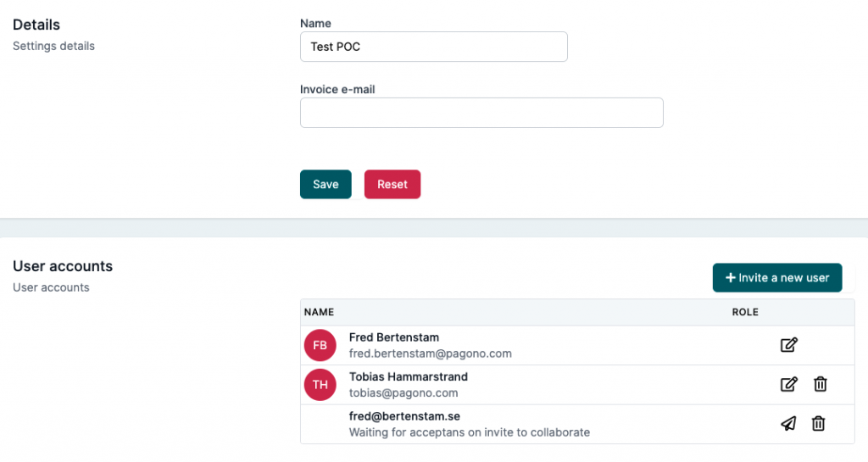Click the TH avatar circle

[x=320, y=385]
